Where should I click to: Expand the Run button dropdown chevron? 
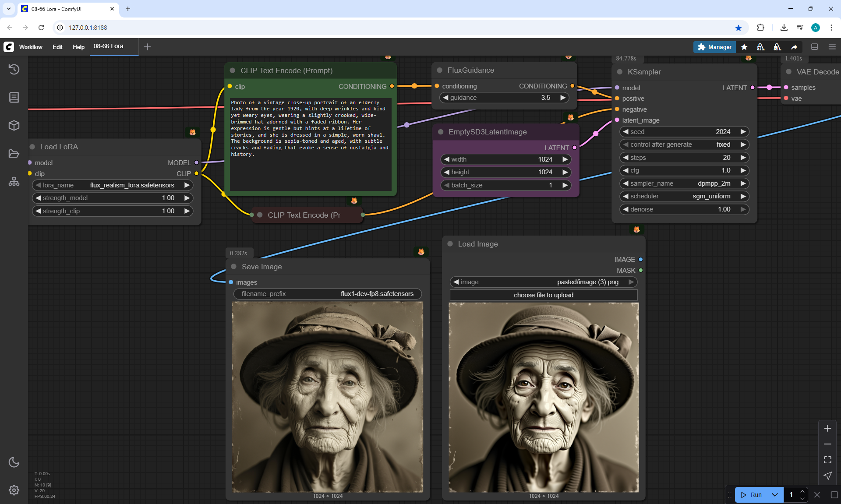(775, 495)
